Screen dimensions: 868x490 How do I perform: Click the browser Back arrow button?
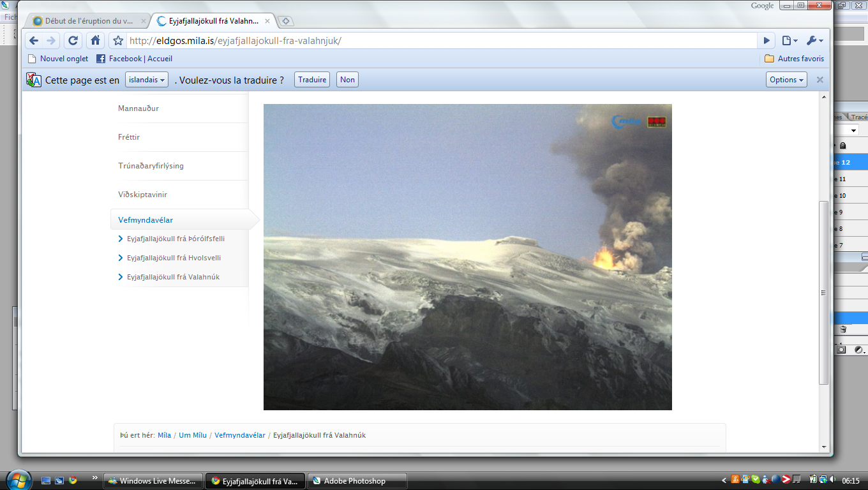34,40
